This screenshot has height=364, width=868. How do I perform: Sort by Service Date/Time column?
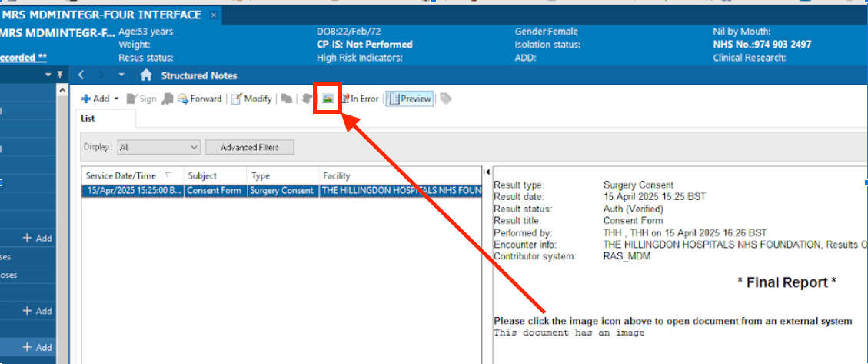point(132,175)
